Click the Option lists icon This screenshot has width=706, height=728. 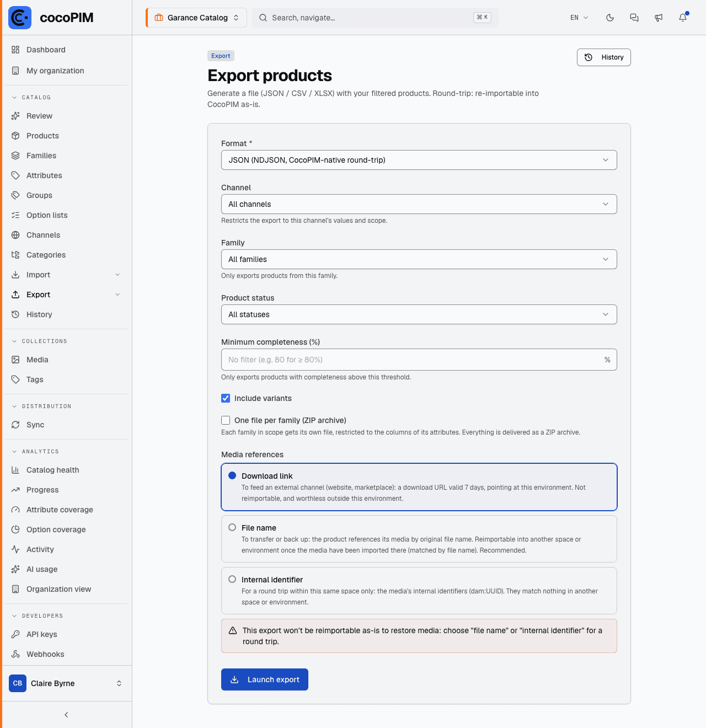coord(15,215)
